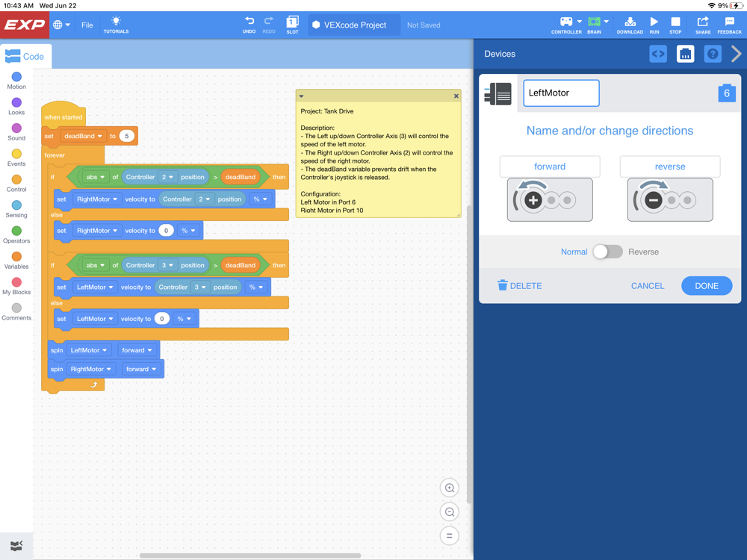
Task: Open the Controller axis 2 dropdown in first condition
Action: 167,177
